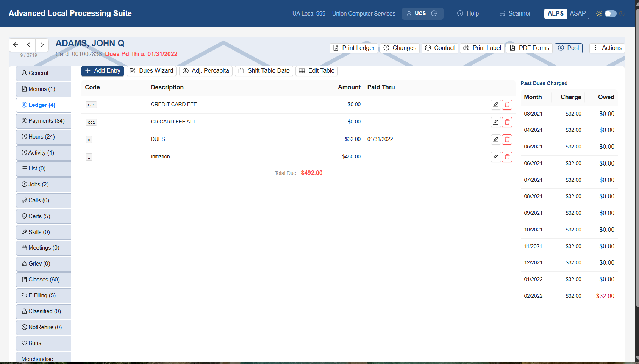639x364 pixels.
Task: Switch to ASAP mode
Action: [578, 13]
